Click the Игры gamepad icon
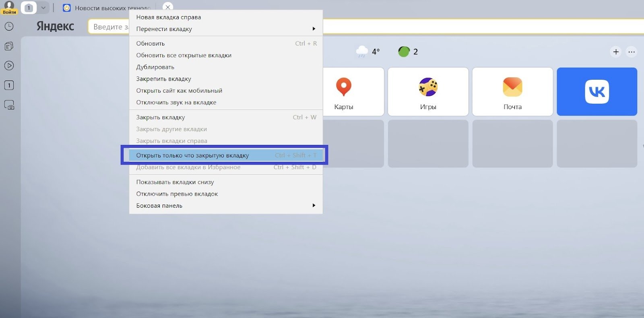 (x=428, y=87)
